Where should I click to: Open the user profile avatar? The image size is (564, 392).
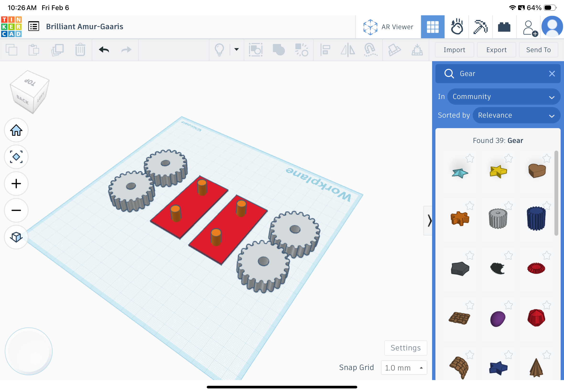552,27
